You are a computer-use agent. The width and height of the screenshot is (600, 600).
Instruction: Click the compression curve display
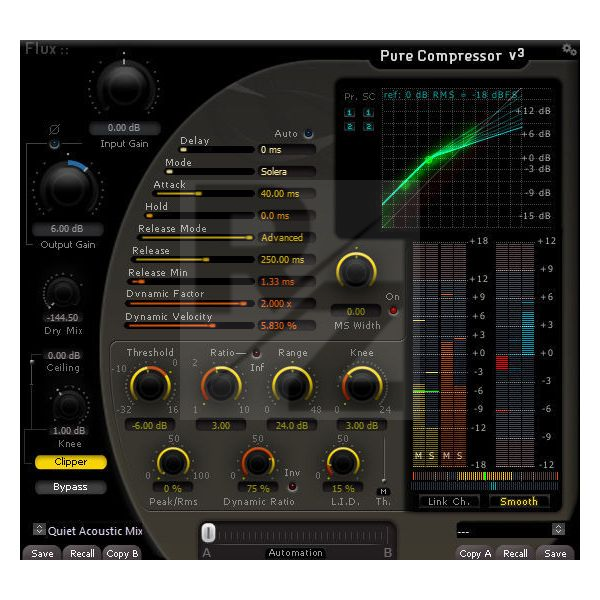[x=452, y=158]
